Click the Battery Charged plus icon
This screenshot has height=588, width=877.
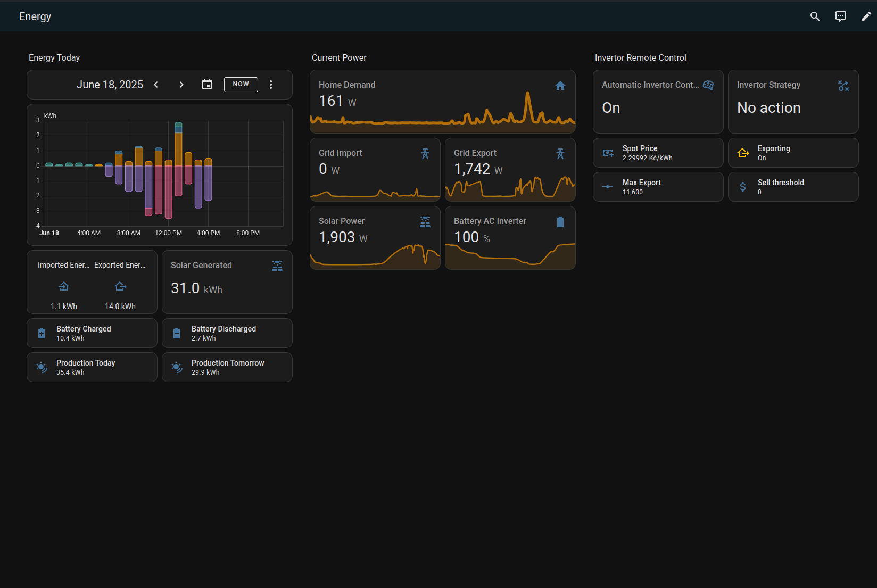42,333
